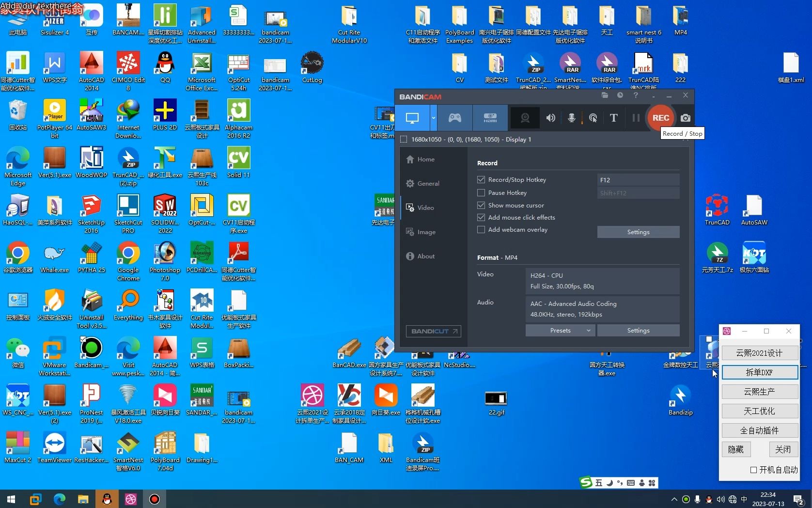The height and width of the screenshot is (508, 812).
Task: Open screen recording mode dropdown arrow
Action: click(433, 118)
